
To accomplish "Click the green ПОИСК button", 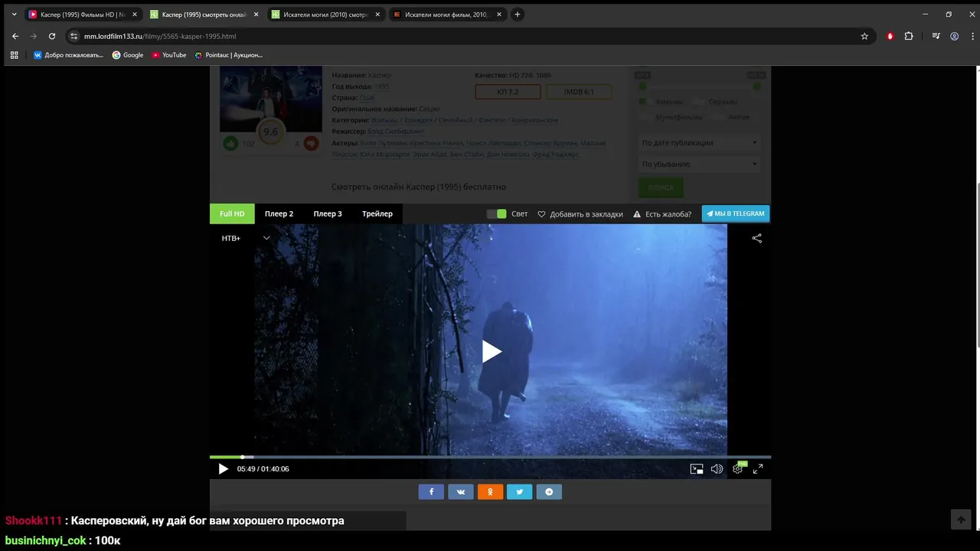I will point(661,187).
